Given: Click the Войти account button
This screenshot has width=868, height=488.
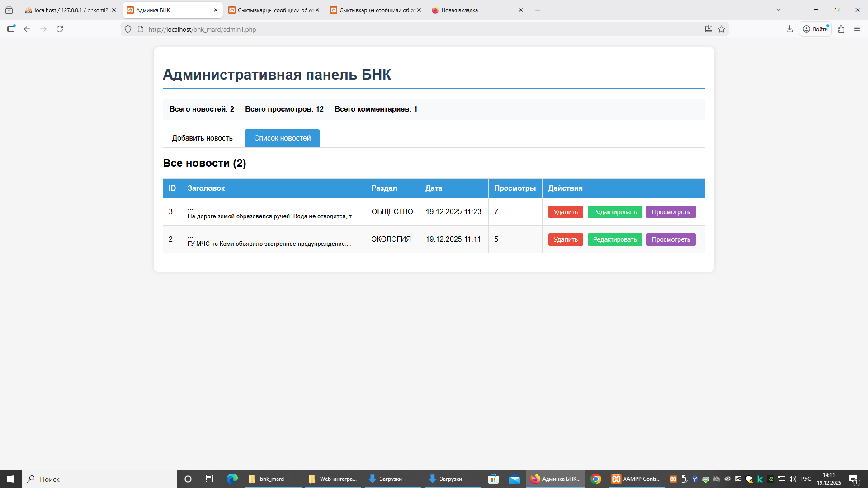Looking at the screenshot, I should [x=815, y=29].
